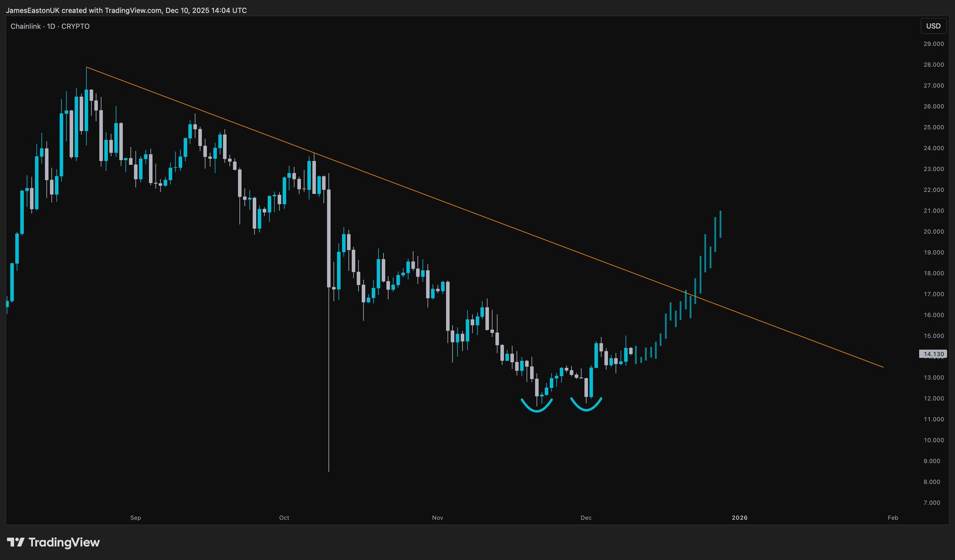Click the Dec date label
The height and width of the screenshot is (560, 955).
(x=586, y=518)
